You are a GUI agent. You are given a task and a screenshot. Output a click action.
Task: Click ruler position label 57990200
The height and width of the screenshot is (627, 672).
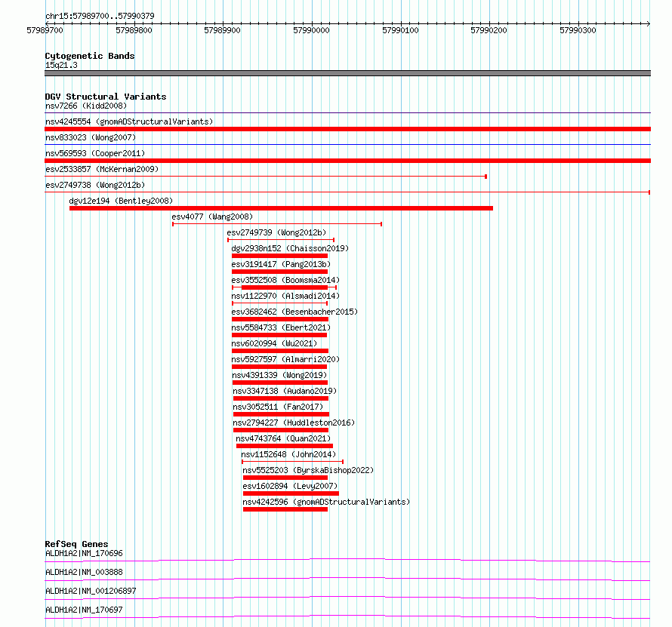pyautogui.click(x=489, y=30)
